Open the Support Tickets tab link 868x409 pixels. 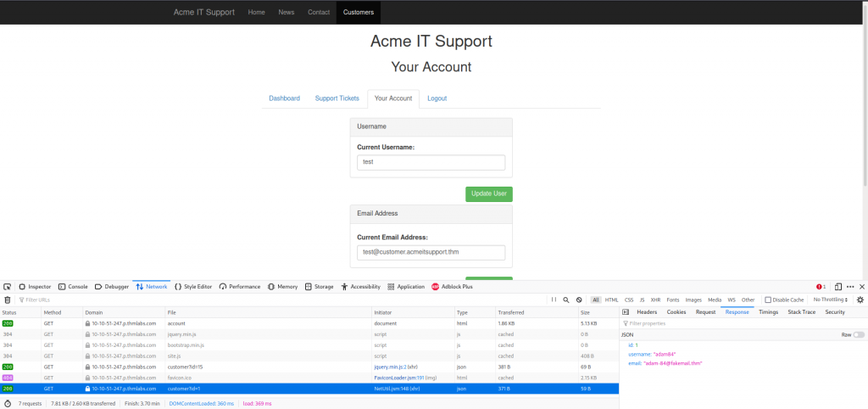pyautogui.click(x=337, y=98)
